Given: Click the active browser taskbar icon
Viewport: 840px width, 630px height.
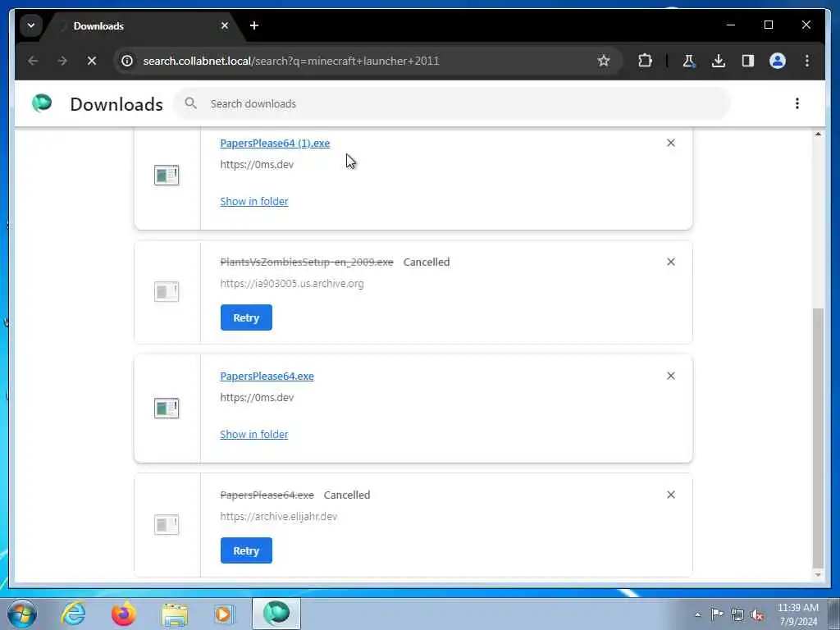Looking at the screenshot, I should 276,614.
